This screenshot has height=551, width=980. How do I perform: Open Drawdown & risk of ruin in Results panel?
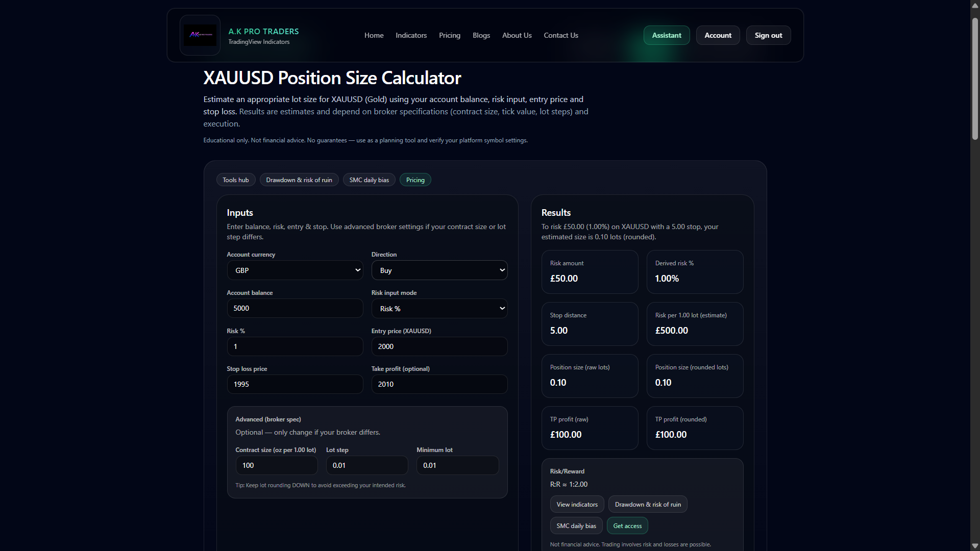pyautogui.click(x=647, y=504)
